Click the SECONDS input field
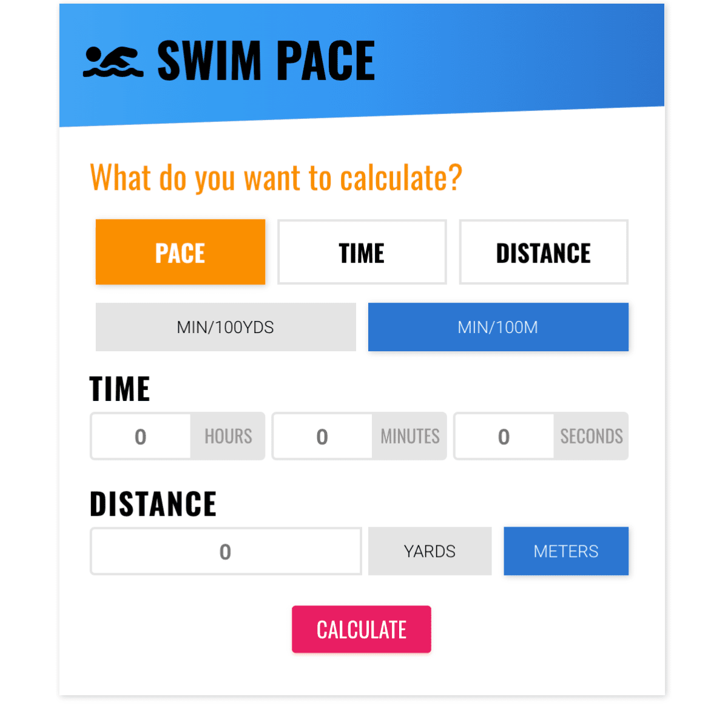728x728 pixels. tap(504, 436)
